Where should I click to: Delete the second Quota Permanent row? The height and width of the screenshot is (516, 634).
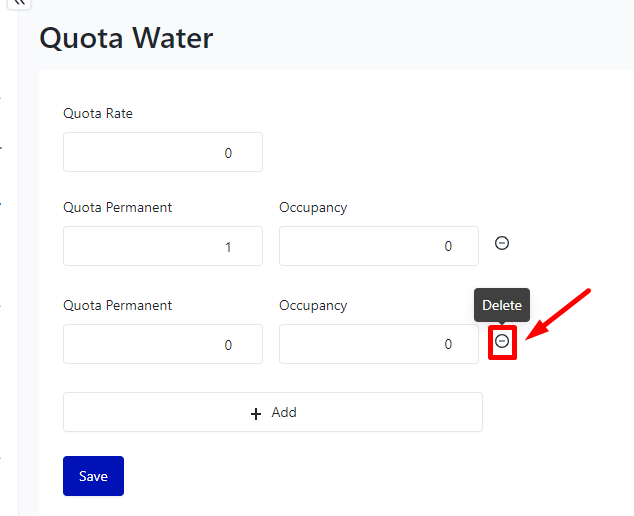503,342
